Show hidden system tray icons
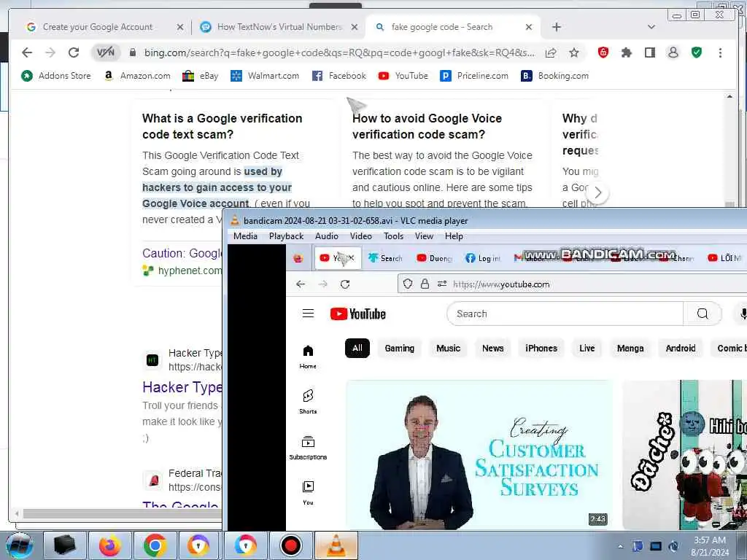Screen dimensions: 747x560 (x=620, y=547)
